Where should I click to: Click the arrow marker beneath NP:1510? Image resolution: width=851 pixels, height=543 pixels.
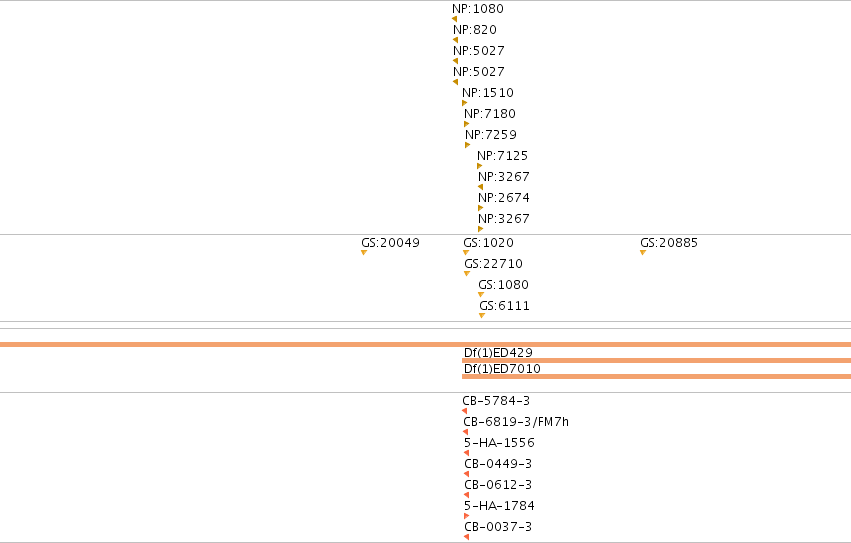click(465, 103)
